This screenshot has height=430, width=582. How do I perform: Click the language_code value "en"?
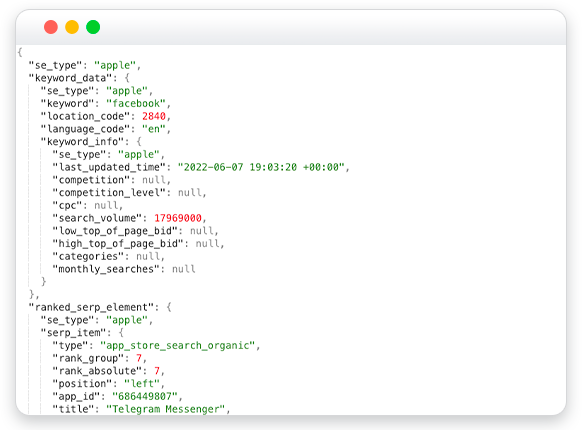point(154,129)
